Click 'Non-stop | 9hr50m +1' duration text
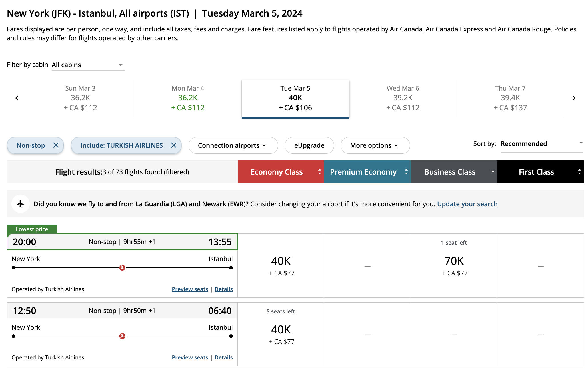588x368 pixels. pyautogui.click(x=122, y=311)
